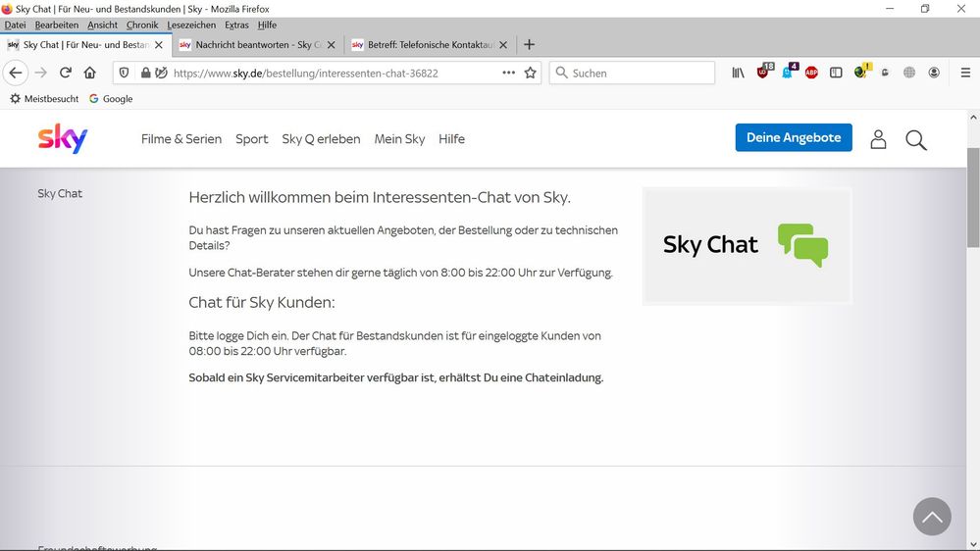Open Mein Sky navigation link
980x551 pixels.
click(399, 139)
